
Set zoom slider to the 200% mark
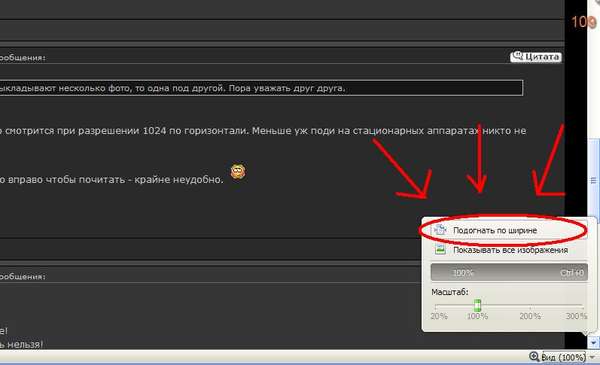[530, 306]
